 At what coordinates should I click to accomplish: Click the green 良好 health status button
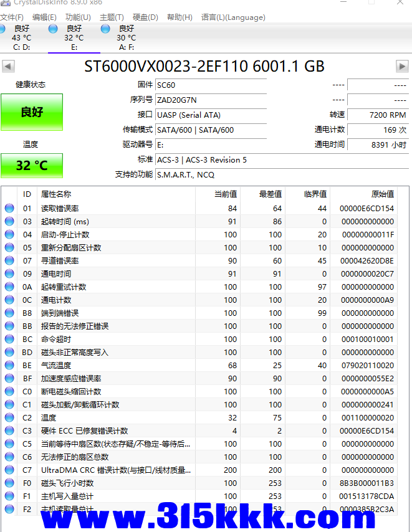pyautogui.click(x=32, y=112)
